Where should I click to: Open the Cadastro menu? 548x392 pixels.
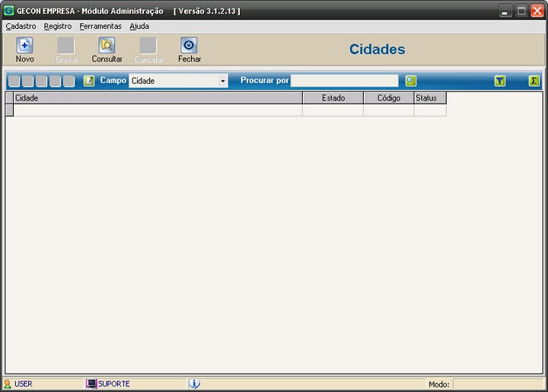[21, 26]
